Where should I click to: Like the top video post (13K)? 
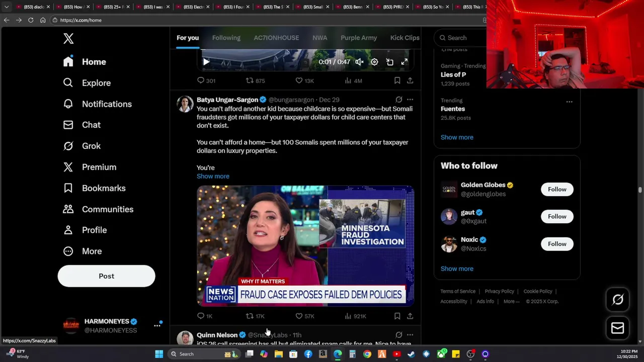tap(304, 80)
